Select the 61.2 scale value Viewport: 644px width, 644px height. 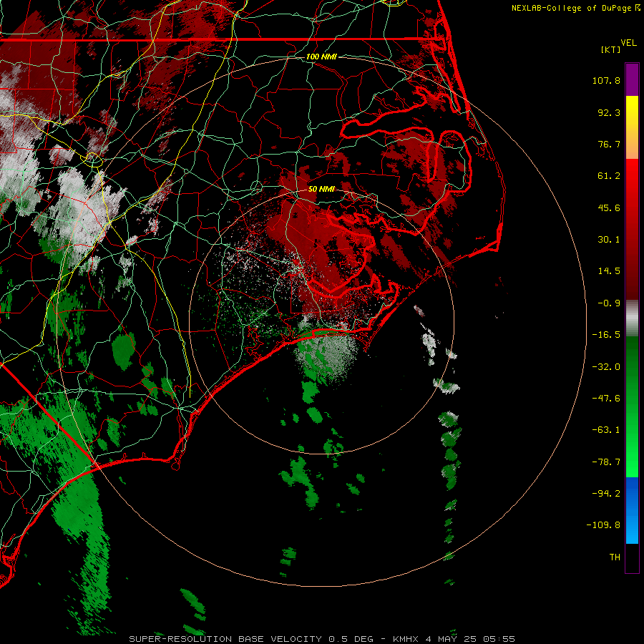pos(609,176)
